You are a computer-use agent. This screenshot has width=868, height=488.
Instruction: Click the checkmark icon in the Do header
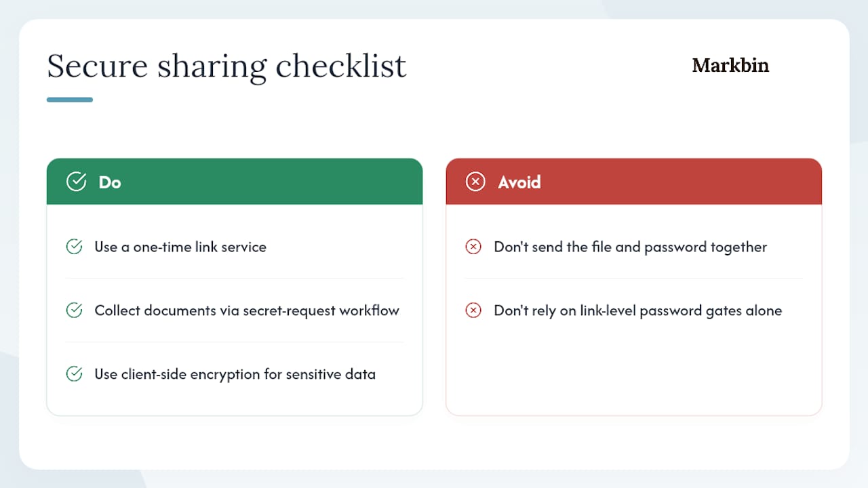coord(76,182)
